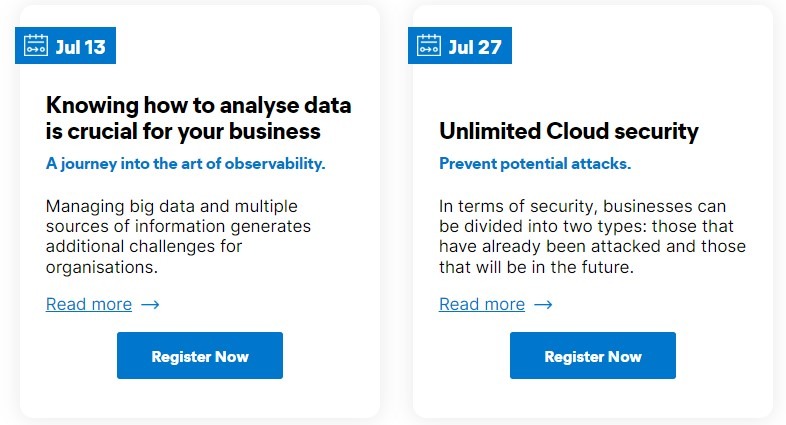Viewport: 786px width, 425px height.
Task: Select the Jul 13 date text
Action: click(x=80, y=47)
